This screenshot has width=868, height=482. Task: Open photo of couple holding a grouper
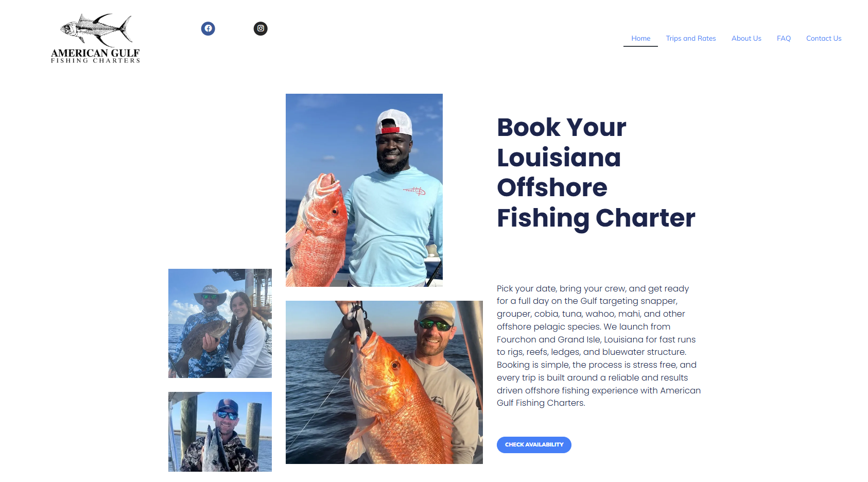point(220,323)
